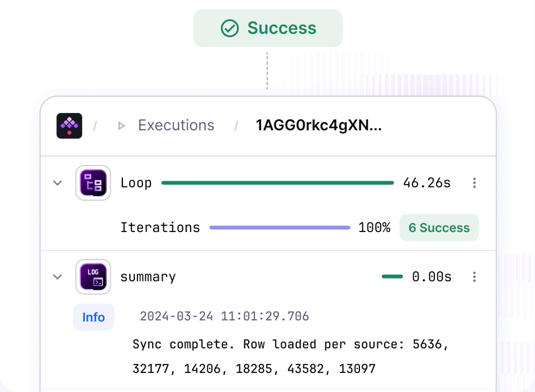Click the checkmark icon in Success badge
The height and width of the screenshot is (392, 535).
tap(230, 29)
